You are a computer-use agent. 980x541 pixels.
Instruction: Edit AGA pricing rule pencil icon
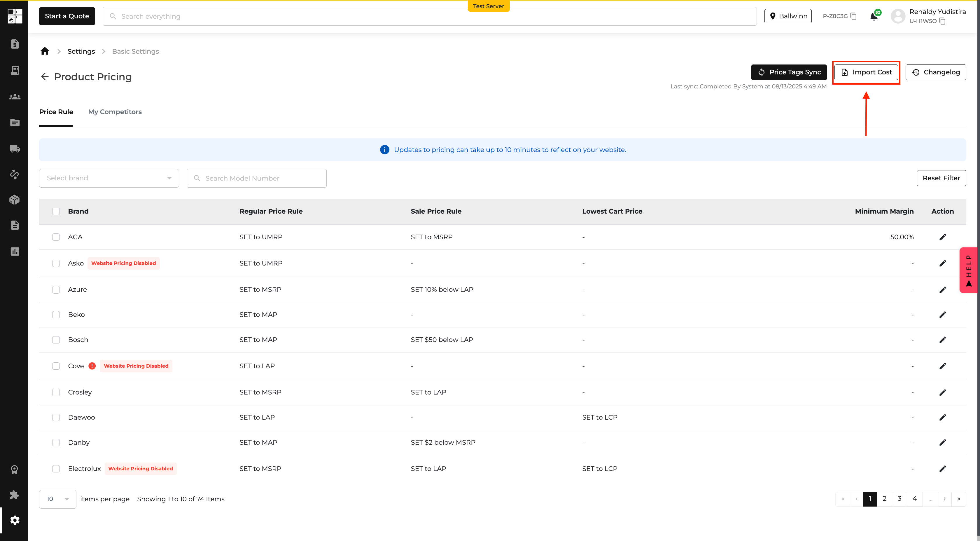pos(942,237)
